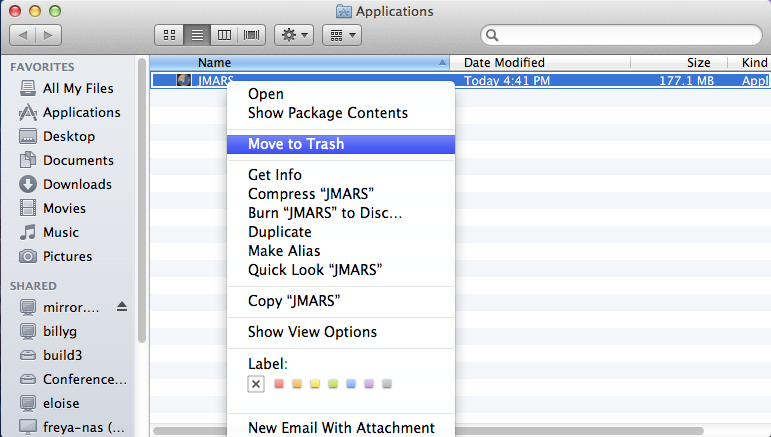Apply the orange label color

(x=297, y=383)
